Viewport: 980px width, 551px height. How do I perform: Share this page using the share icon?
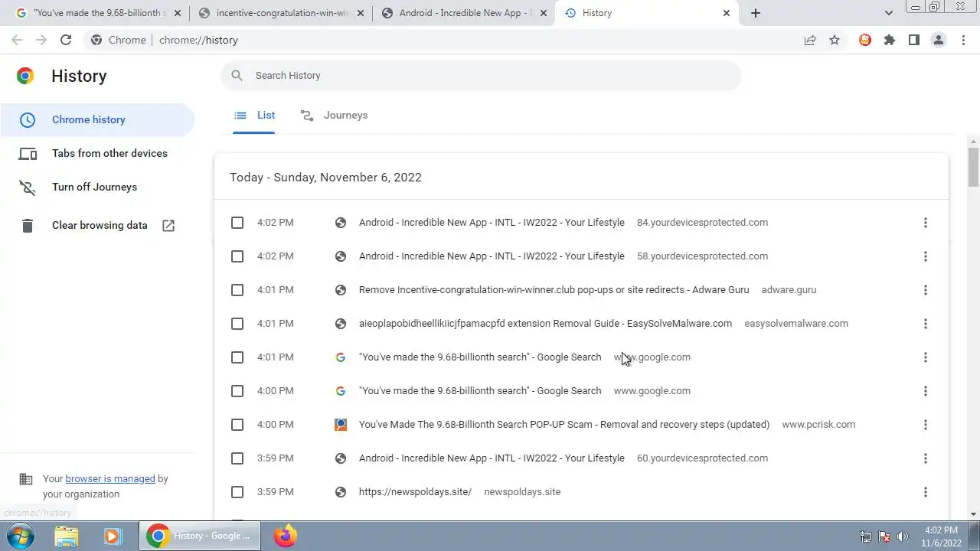[x=810, y=40]
